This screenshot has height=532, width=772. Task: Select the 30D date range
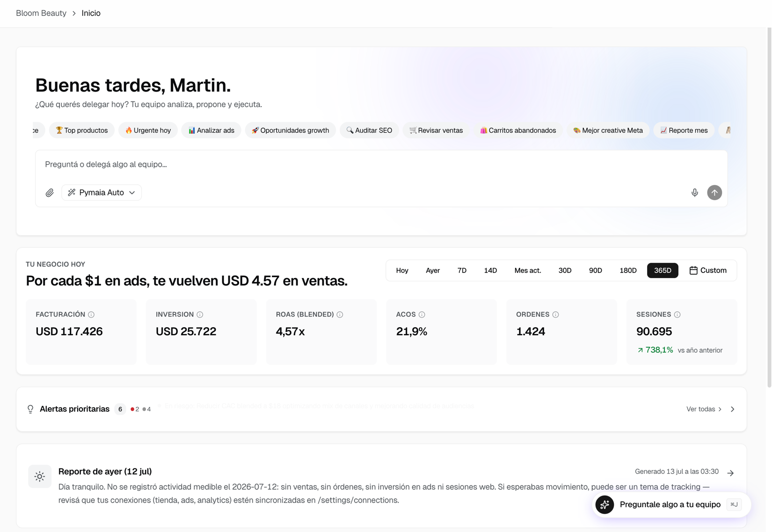click(x=565, y=270)
